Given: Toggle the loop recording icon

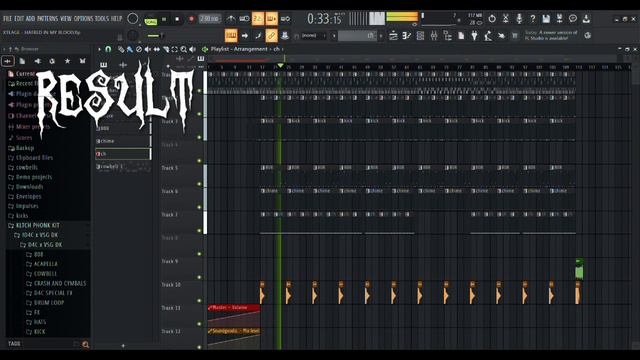Looking at the screenshot, I should [x=285, y=19].
